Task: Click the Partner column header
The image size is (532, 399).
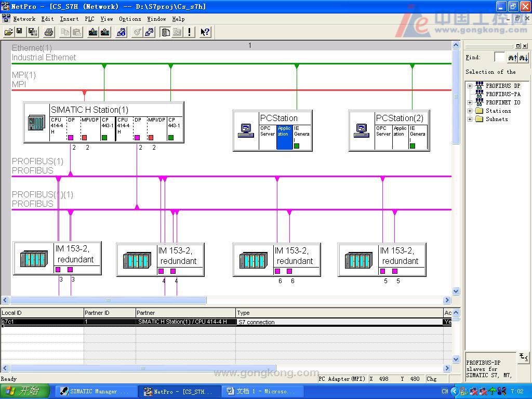Action: coord(185,313)
